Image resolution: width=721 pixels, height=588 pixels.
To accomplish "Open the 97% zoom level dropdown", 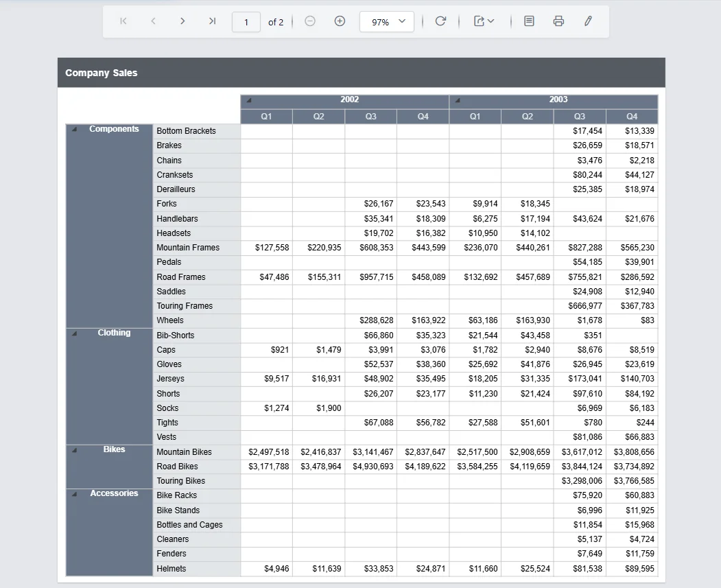I will (387, 22).
